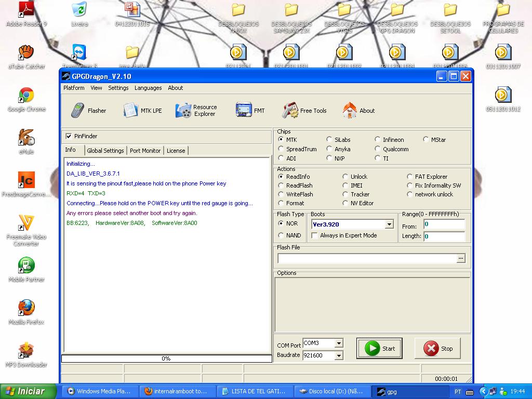Select the SpreadTrum chip option
The height and width of the screenshot is (399, 532).
click(x=281, y=149)
